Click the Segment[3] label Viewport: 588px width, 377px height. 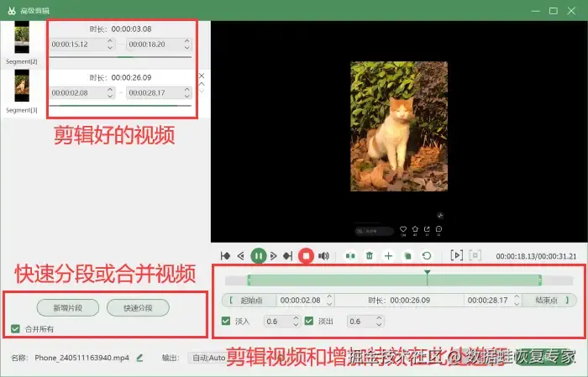pyautogui.click(x=22, y=110)
